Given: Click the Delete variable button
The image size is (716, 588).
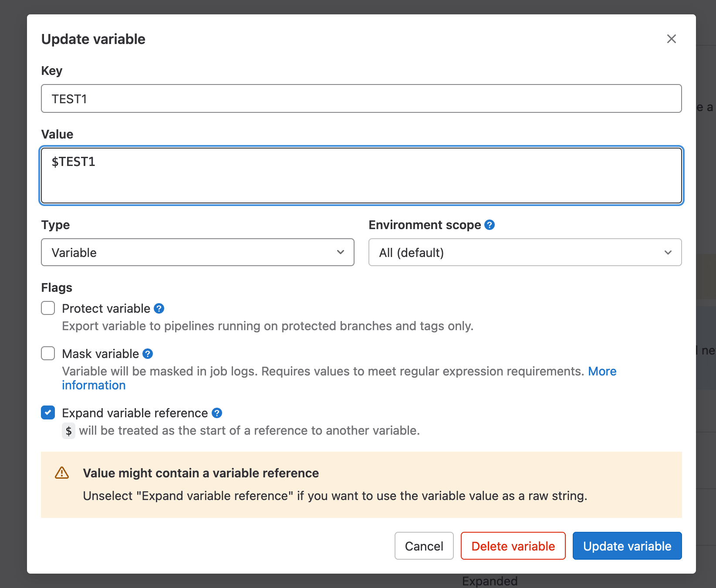Looking at the screenshot, I should (513, 546).
